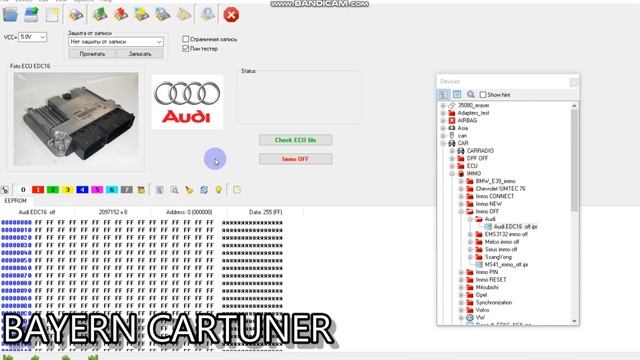Click the yellow light bulb icon
This screenshot has width=640, height=360.
[x=218, y=190]
